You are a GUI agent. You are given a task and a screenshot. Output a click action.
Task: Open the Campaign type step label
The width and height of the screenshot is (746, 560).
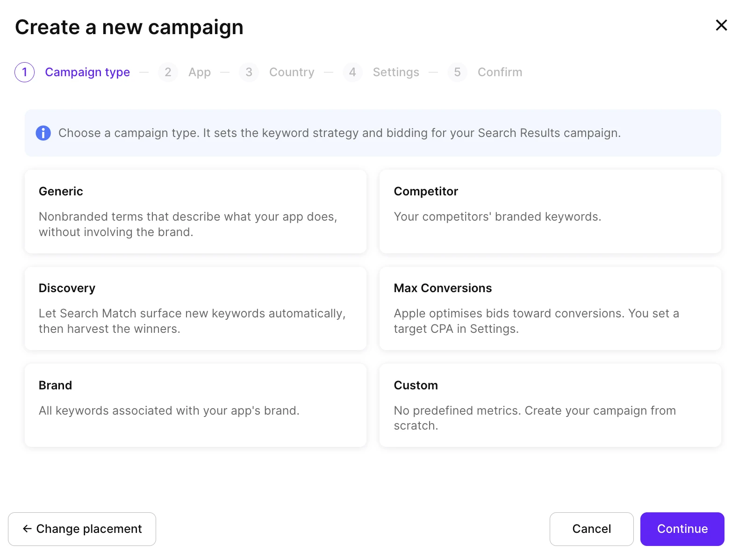pos(87,72)
